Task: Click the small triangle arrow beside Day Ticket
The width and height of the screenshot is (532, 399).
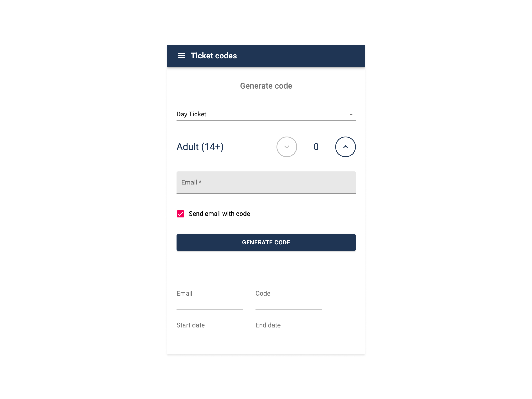Action: (x=351, y=114)
